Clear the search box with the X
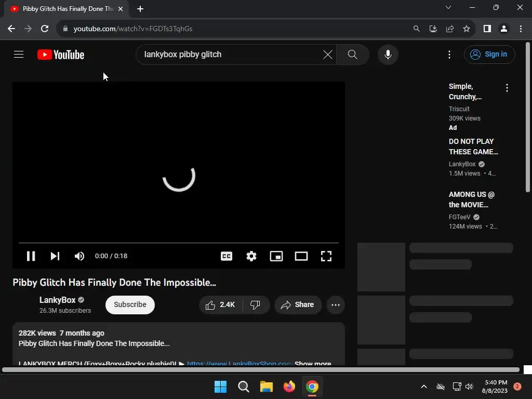This screenshot has width=532, height=399. (x=328, y=54)
